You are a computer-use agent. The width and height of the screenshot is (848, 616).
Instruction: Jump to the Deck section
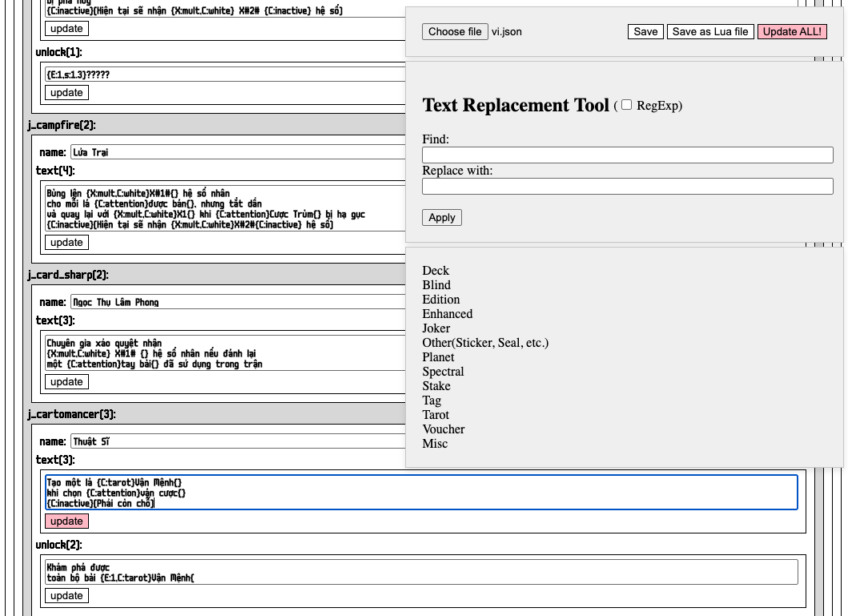436,271
